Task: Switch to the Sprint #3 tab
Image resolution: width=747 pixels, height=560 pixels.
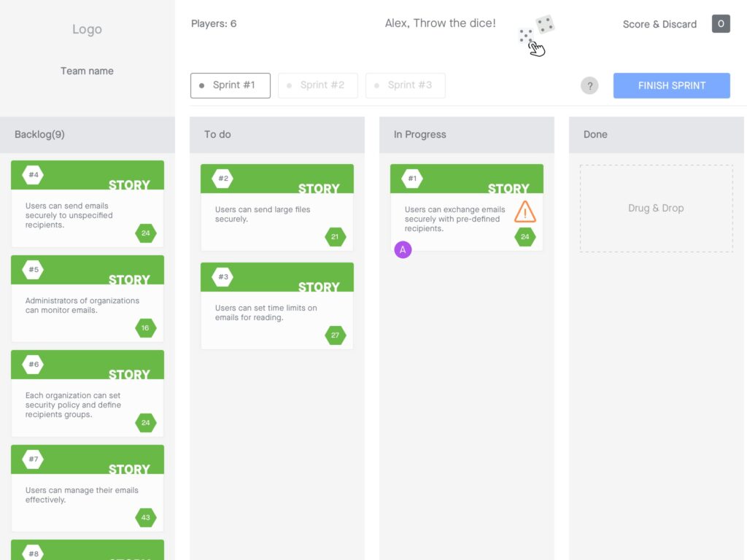Action: click(x=406, y=85)
